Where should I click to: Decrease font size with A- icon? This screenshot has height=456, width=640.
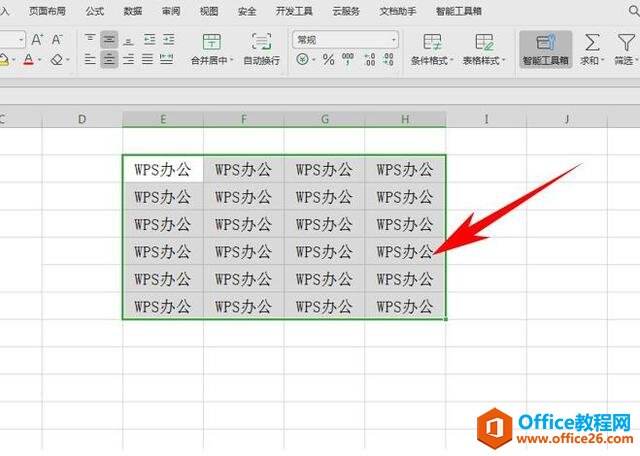pos(57,40)
